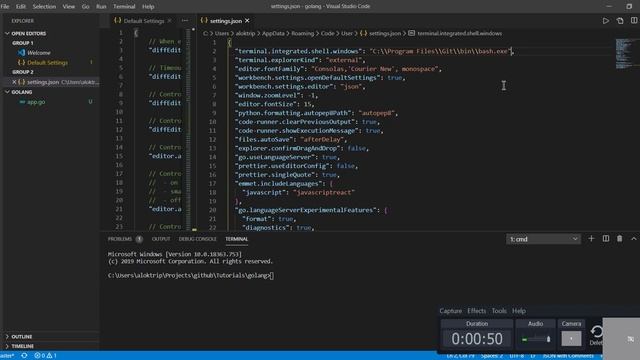Click the Roaming breadcrumb segment
The width and height of the screenshot is (640, 360).
(x=302, y=33)
